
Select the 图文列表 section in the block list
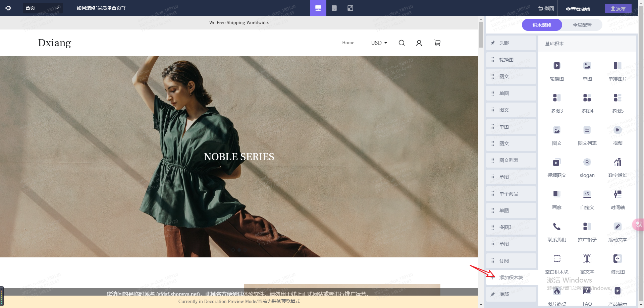pos(511,160)
